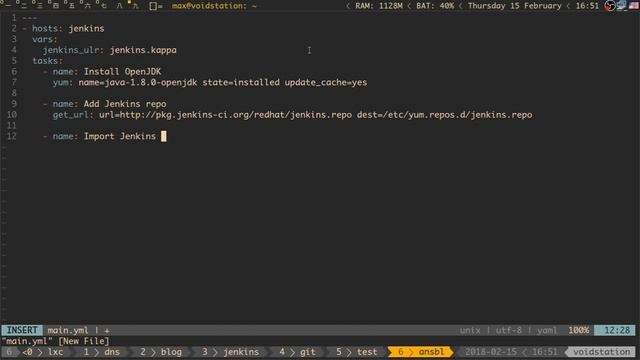The height and width of the screenshot is (360, 640).
Task: Click the 16:51 clock in top bar
Action: pyautogui.click(x=587, y=6)
